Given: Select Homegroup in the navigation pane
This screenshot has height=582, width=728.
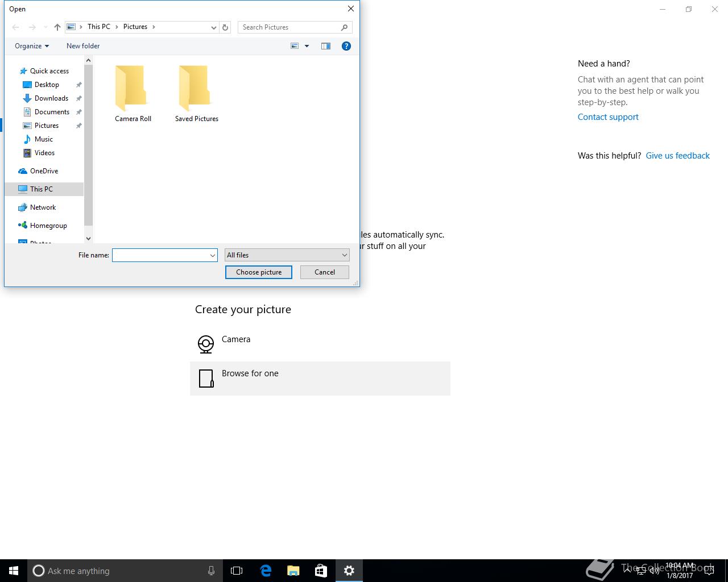Looking at the screenshot, I should [43, 226].
